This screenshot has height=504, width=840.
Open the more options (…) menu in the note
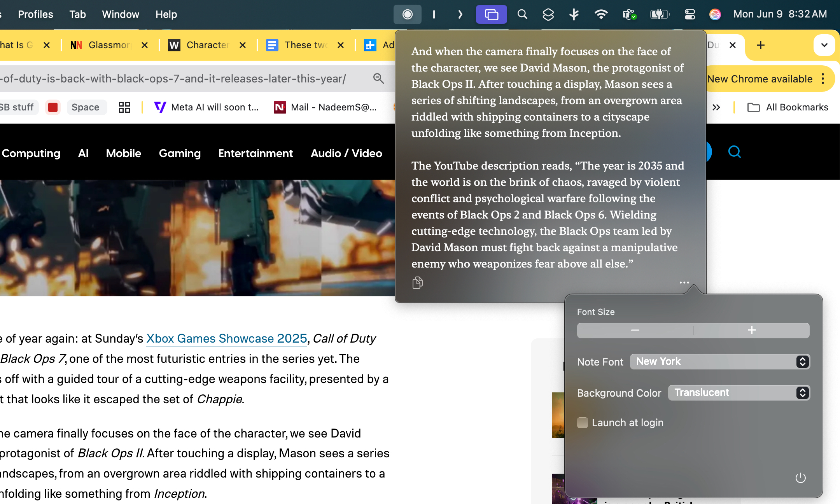pyautogui.click(x=684, y=282)
